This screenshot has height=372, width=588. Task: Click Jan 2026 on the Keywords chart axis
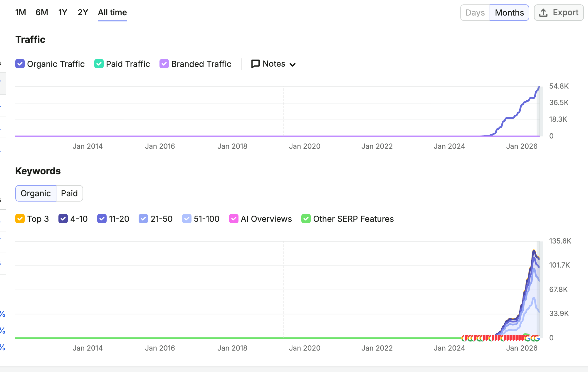[x=522, y=348]
